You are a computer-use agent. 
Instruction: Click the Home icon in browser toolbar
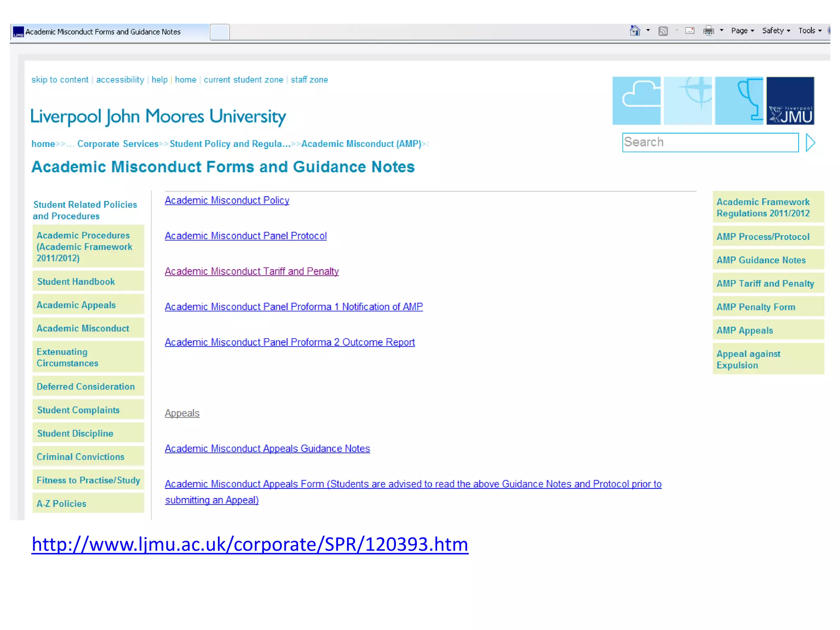pyautogui.click(x=635, y=31)
